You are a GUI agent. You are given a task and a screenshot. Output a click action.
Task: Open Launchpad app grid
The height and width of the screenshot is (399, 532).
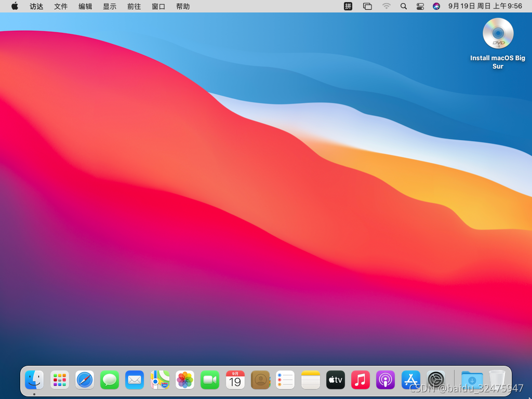tap(60, 380)
